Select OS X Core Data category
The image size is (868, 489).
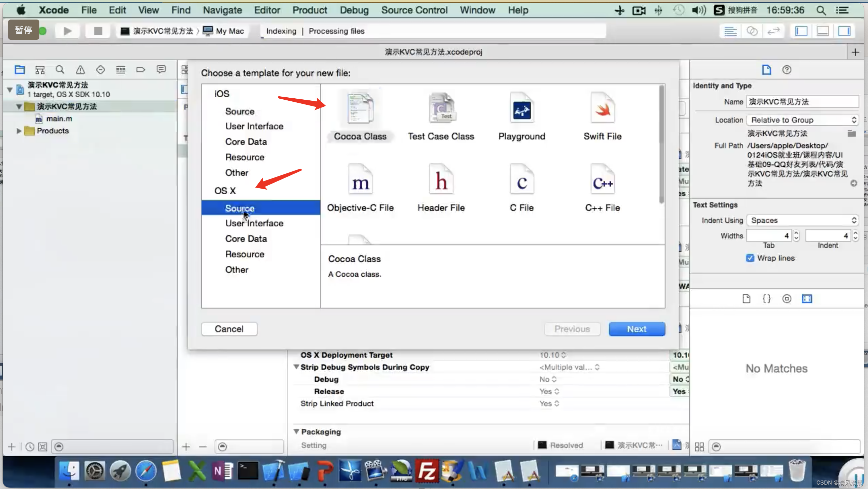click(x=246, y=239)
